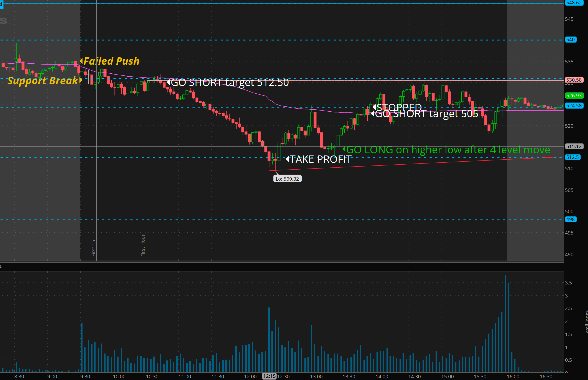Screen dimensions: 588x380
Task: Select the 548.62 price level label
Action: pos(574,3)
